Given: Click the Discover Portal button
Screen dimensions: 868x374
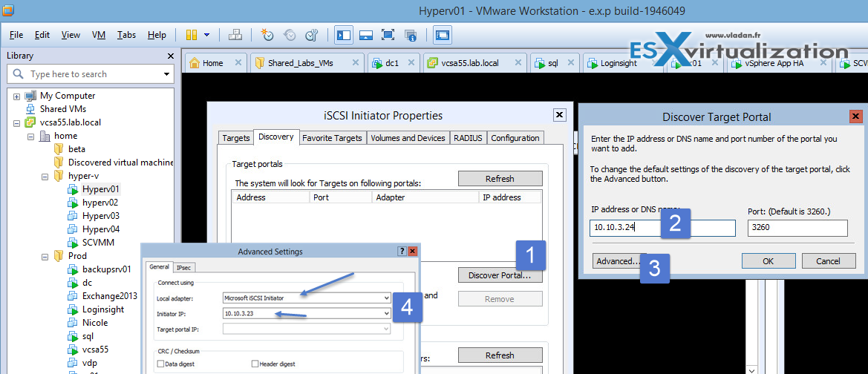Looking at the screenshot, I should pyautogui.click(x=500, y=275).
